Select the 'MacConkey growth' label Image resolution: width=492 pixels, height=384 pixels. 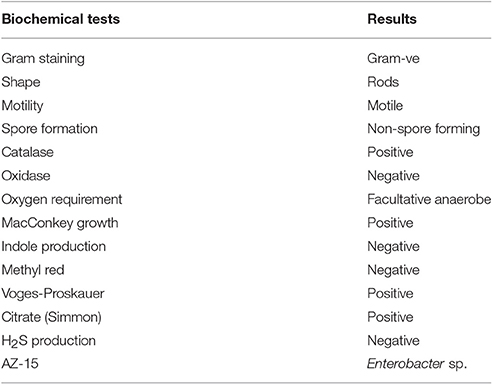60,223
